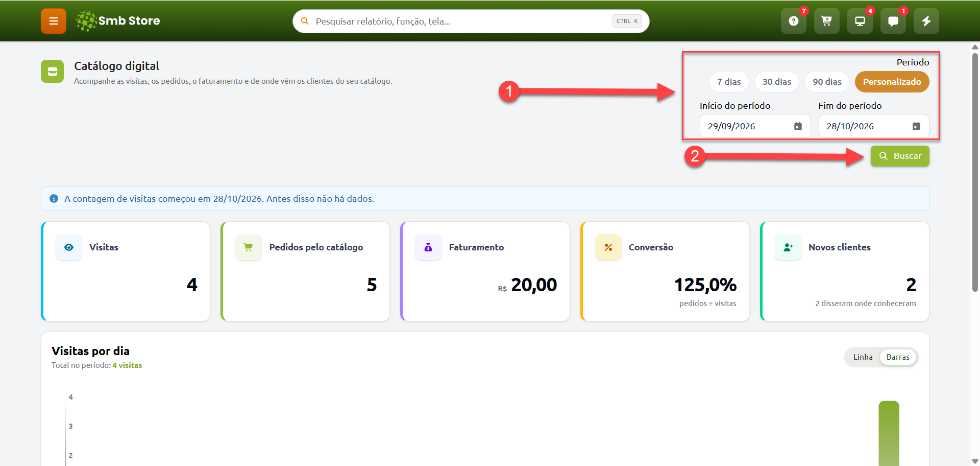Click the Fim do período date field
Screen dimensions: 980x466
click(x=874, y=126)
